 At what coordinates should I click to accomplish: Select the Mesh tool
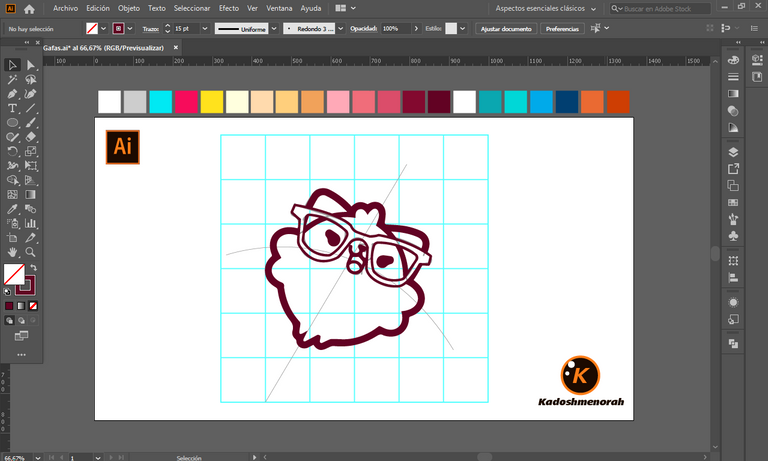coord(12,194)
